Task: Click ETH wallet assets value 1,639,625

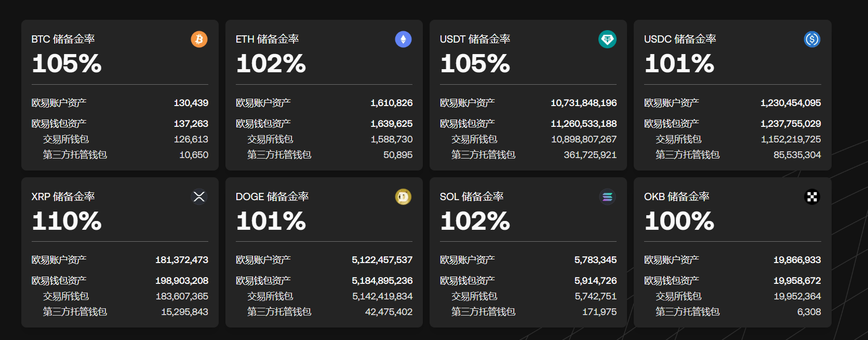Action: click(392, 124)
